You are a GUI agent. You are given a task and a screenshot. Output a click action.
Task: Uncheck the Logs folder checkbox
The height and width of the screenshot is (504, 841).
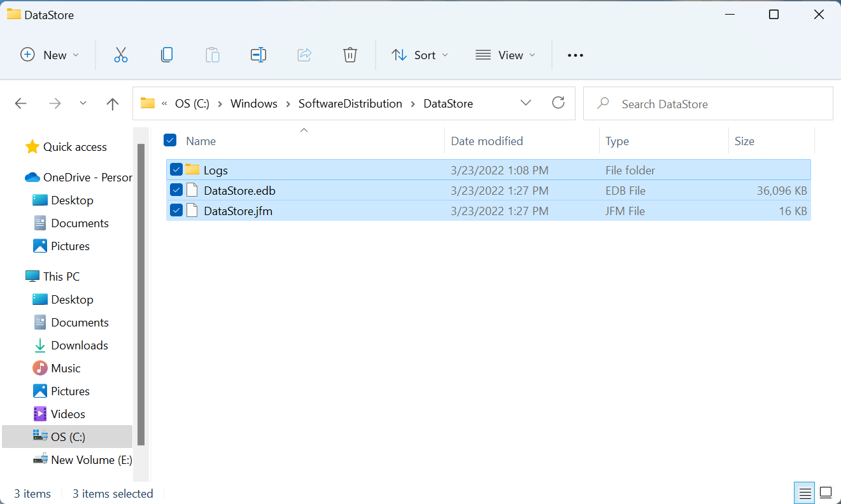coord(176,170)
